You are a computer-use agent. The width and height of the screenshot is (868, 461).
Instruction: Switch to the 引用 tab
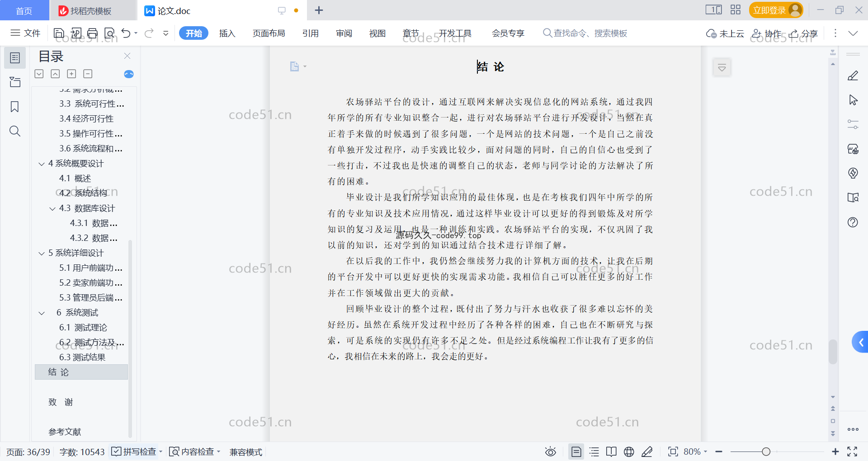pyautogui.click(x=311, y=33)
